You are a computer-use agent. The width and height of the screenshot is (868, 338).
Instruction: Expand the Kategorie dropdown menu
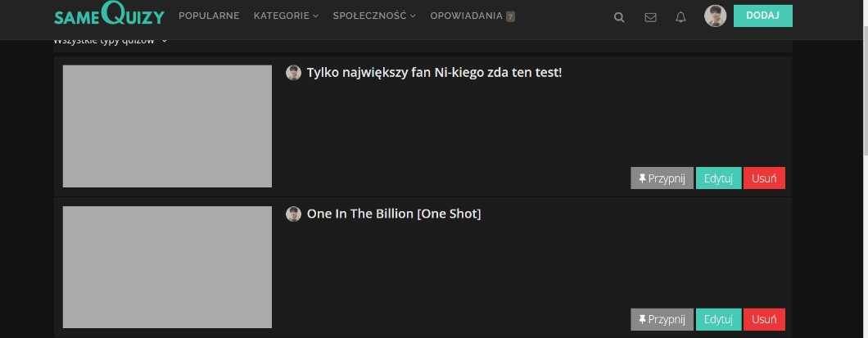pos(286,16)
